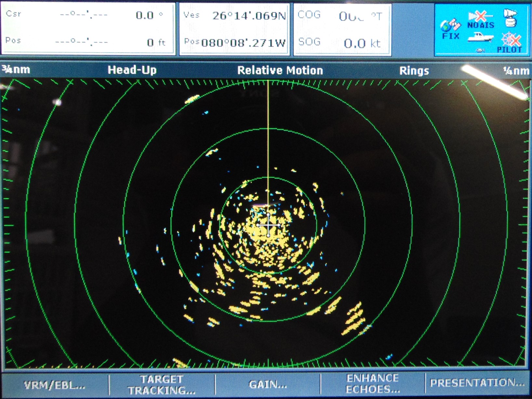Click the ¼nm ring spacing value
Image resolution: width=532 pixels, height=399 pixels.
(x=516, y=71)
